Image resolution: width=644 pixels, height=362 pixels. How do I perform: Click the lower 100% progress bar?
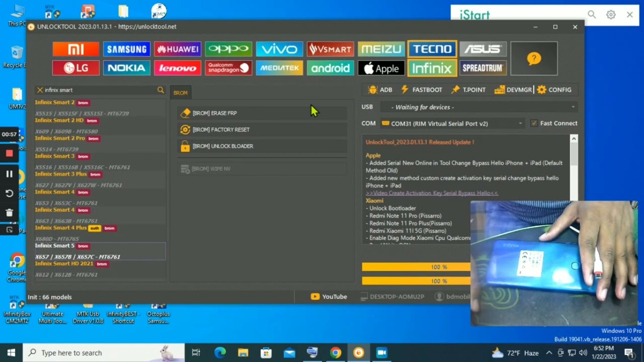pos(416,281)
